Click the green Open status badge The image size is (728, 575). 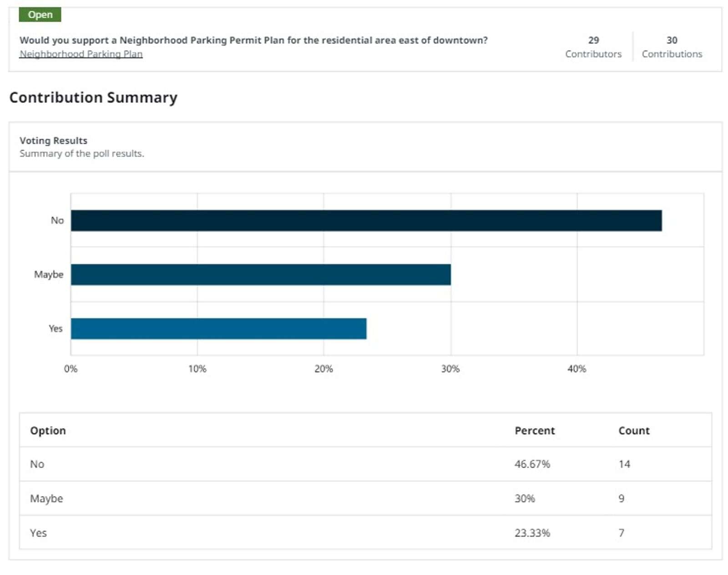pos(40,15)
